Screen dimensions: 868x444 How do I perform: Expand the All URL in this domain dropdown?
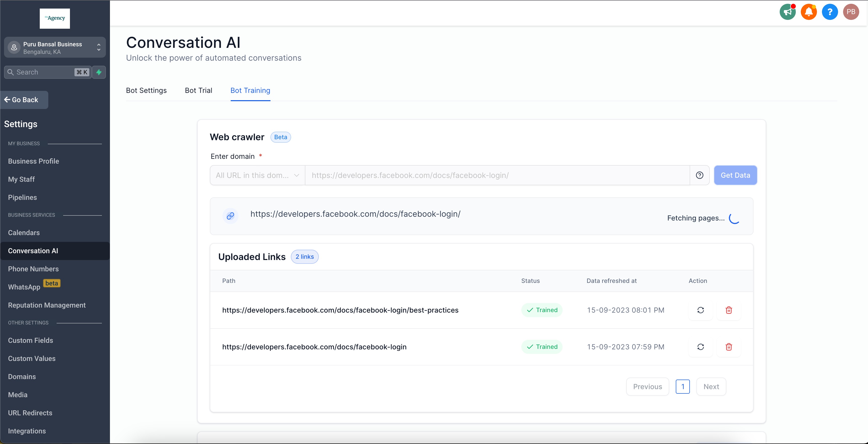pyautogui.click(x=257, y=175)
